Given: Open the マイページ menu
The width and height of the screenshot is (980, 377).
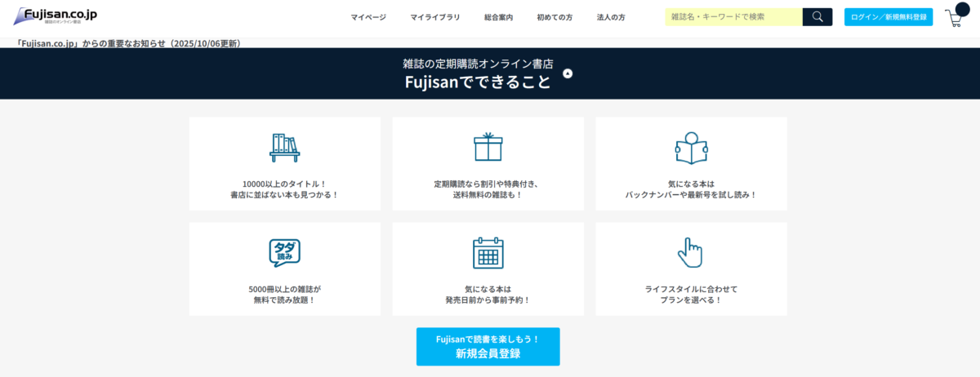Looking at the screenshot, I should click(368, 17).
